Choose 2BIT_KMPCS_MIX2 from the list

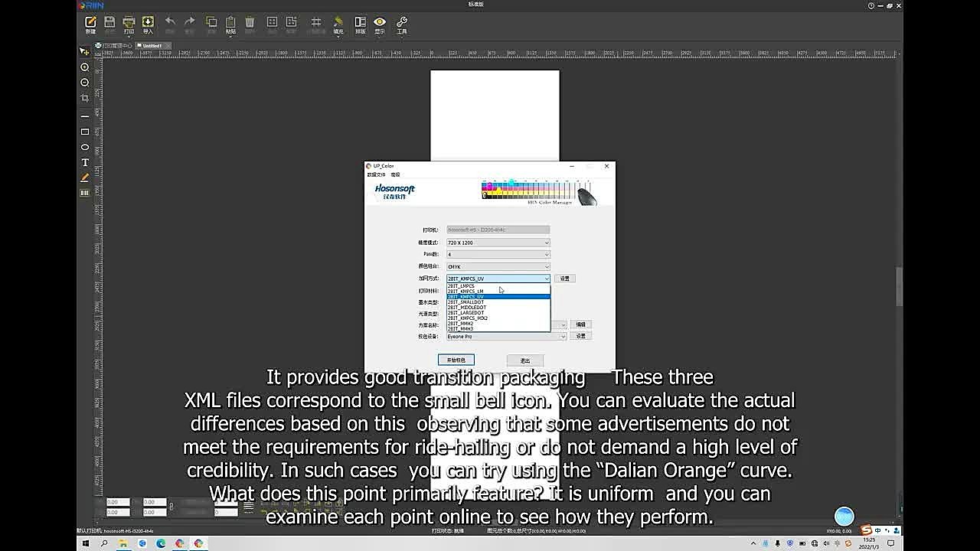pyautogui.click(x=498, y=318)
